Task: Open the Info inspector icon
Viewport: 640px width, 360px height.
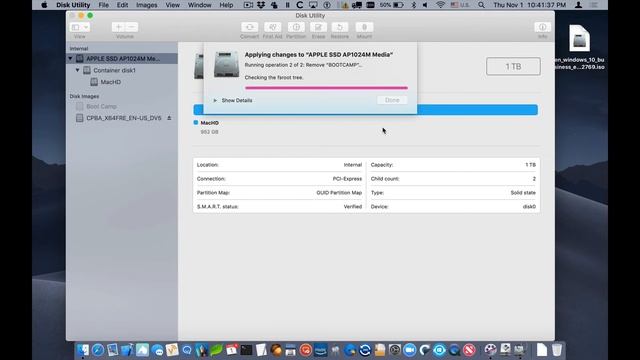Action: point(542,27)
